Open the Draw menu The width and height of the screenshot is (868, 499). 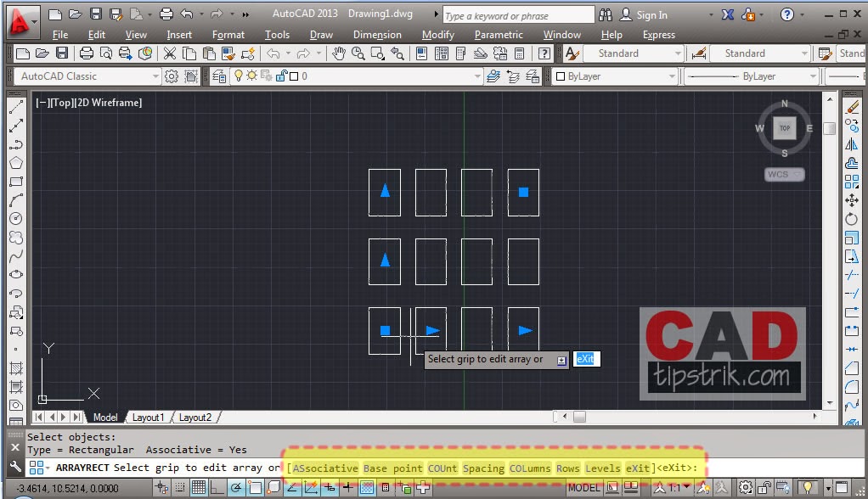[321, 34]
